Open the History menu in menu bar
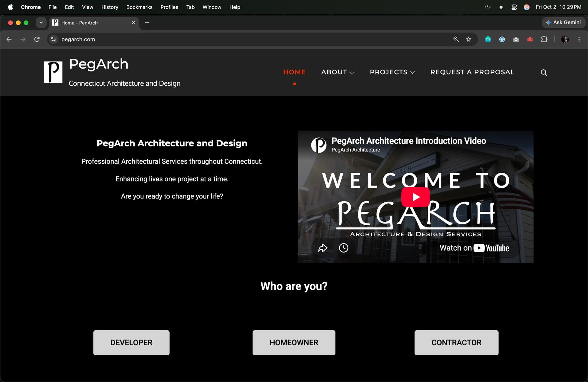The width and height of the screenshot is (588, 382). tap(110, 7)
